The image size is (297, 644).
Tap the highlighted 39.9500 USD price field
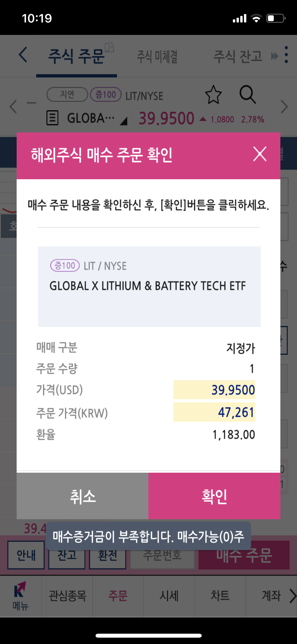point(214,390)
